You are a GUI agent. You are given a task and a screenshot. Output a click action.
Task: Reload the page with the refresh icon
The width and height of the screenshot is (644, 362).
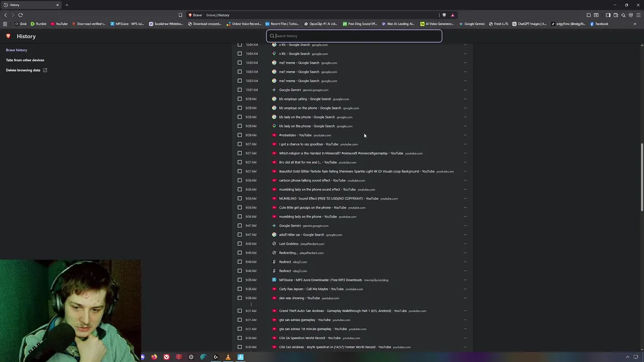pyautogui.click(x=21, y=15)
